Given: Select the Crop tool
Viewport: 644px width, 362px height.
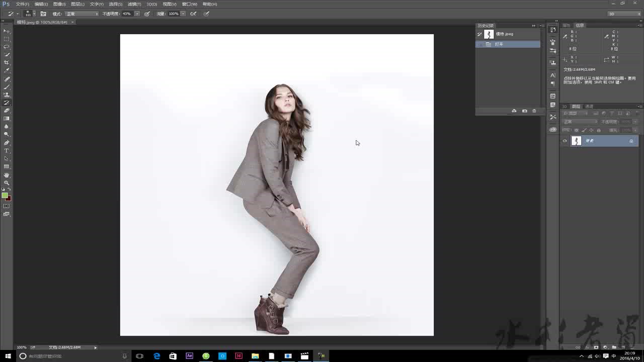Looking at the screenshot, I should (7, 62).
